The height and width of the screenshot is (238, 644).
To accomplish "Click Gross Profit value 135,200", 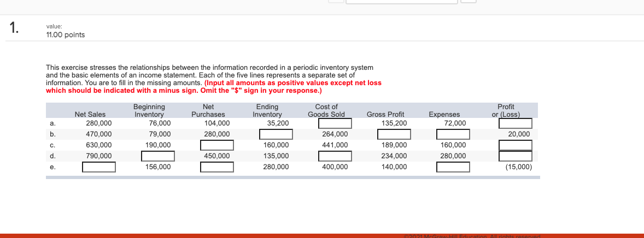I will (x=394, y=123).
